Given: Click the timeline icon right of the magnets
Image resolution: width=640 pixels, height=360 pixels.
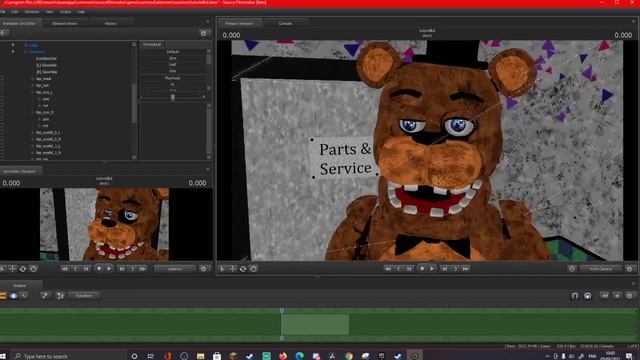Looking at the screenshot, I should pyautogui.click(x=604, y=296).
